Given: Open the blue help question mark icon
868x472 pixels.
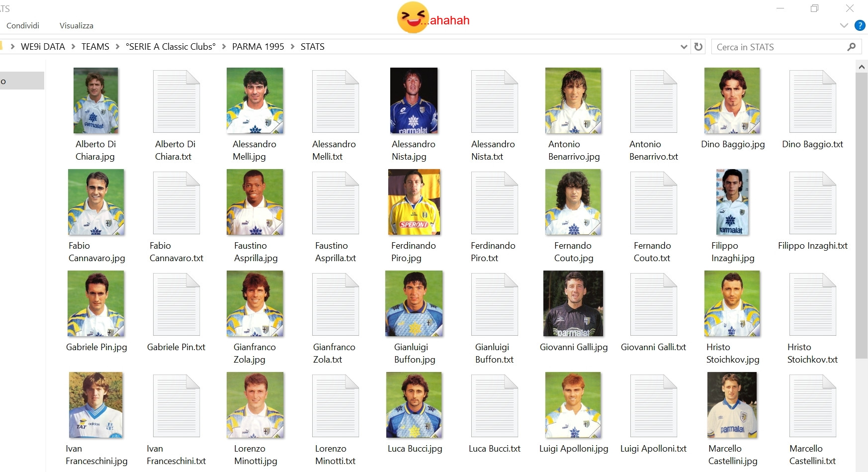Looking at the screenshot, I should 860,25.
